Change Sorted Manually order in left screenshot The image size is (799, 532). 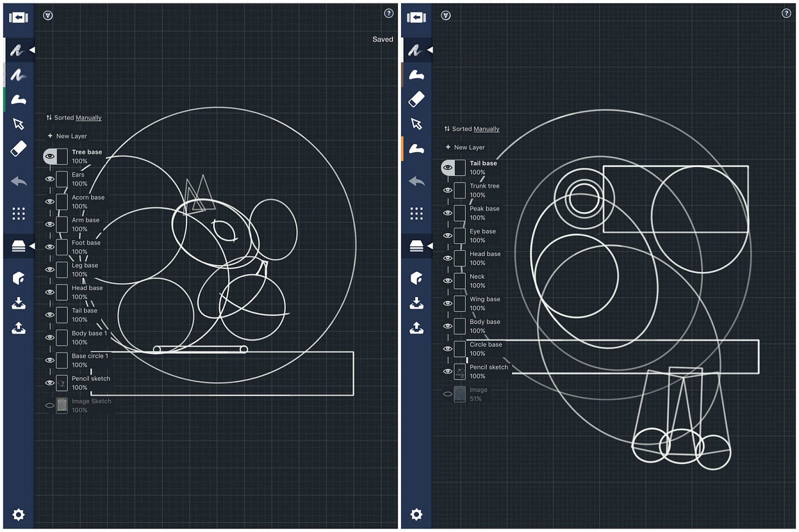(74, 118)
